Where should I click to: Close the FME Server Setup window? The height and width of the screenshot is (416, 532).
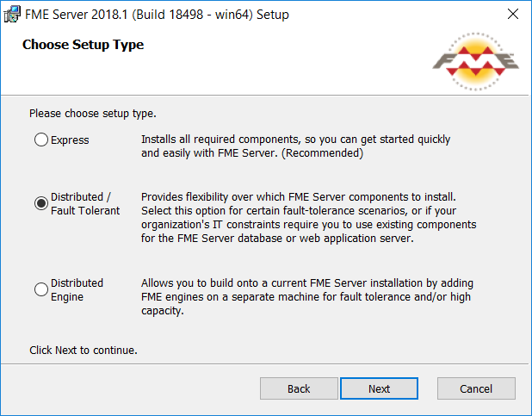click(513, 14)
